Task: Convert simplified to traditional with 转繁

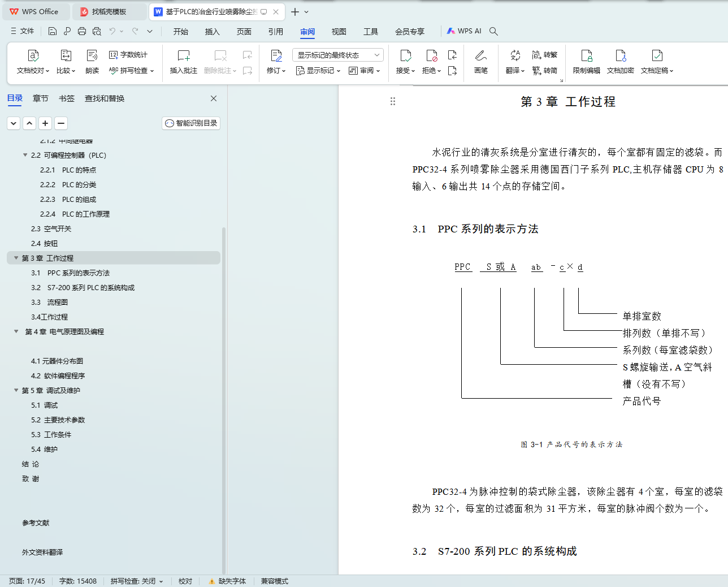Action: 544,55
